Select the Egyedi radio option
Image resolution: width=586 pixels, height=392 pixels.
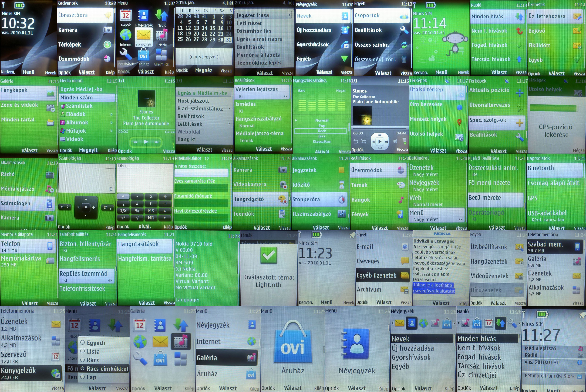point(82,342)
